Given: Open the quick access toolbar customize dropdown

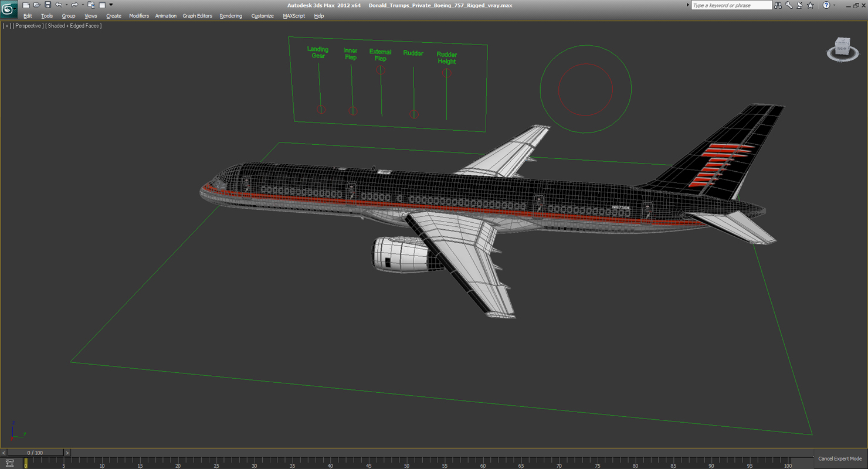Looking at the screenshot, I should tap(111, 5).
